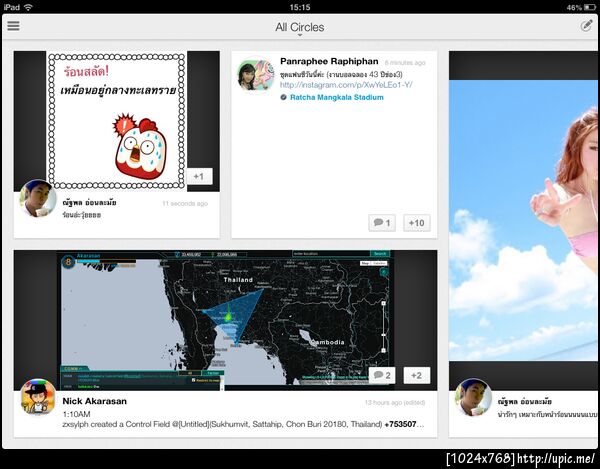
Task: Open the hamburger navigation menu
Action: (13, 26)
